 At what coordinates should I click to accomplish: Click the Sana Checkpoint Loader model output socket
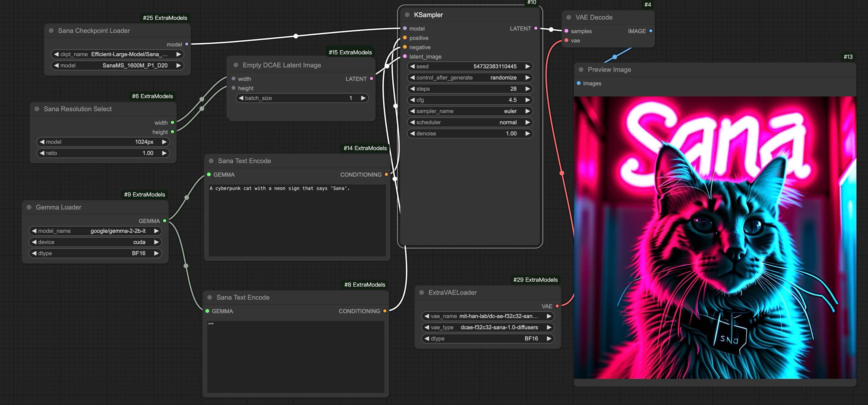coord(187,44)
